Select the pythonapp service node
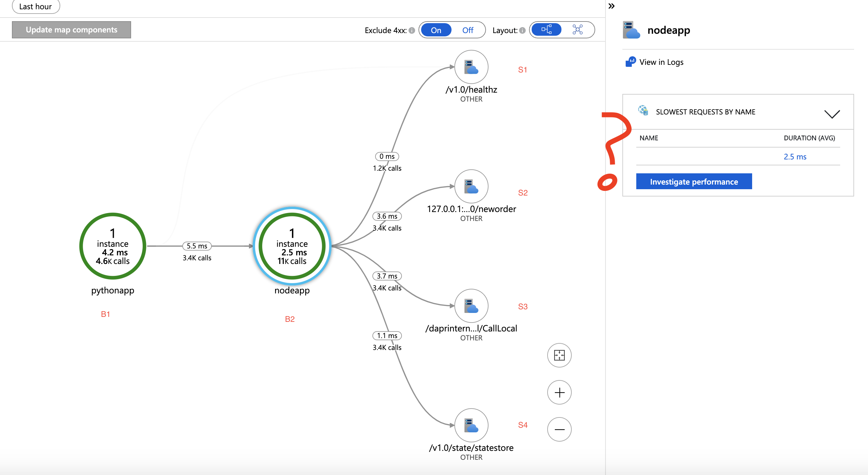 pyautogui.click(x=113, y=246)
